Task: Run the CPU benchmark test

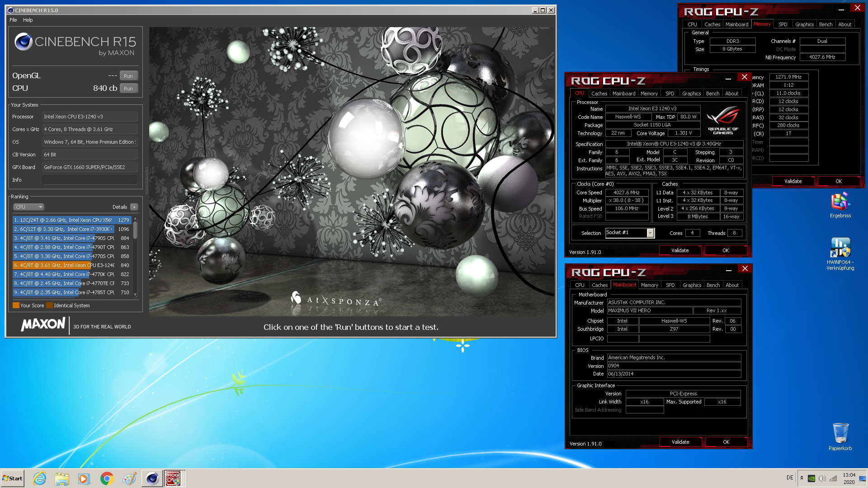Action: [x=128, y=89]
